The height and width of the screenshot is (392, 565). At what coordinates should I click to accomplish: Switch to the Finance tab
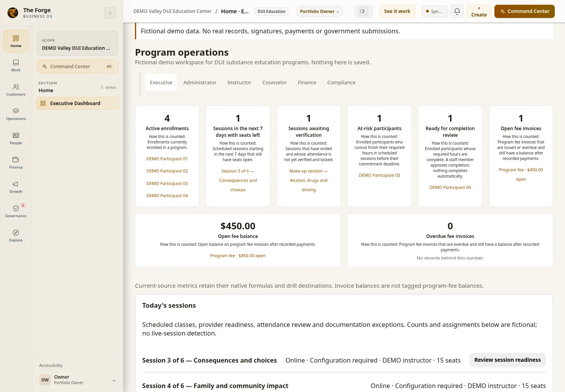pos(307,82)
